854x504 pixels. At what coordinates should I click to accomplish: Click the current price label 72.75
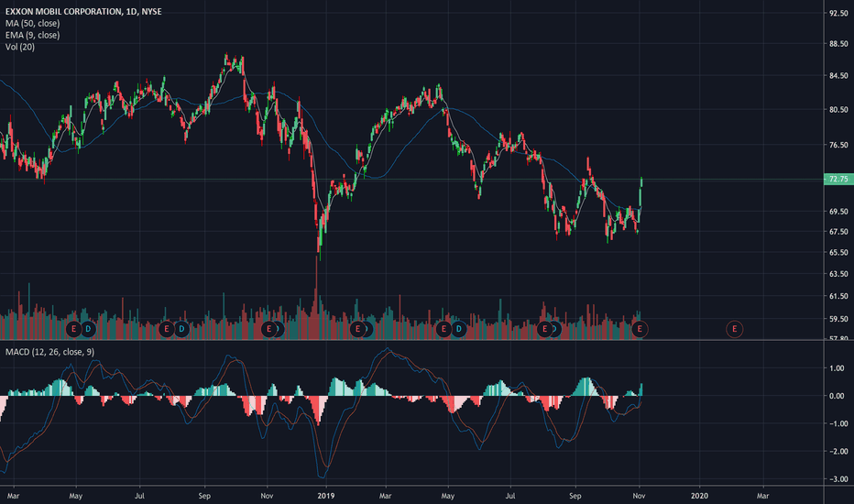click(x=838, y=180)
